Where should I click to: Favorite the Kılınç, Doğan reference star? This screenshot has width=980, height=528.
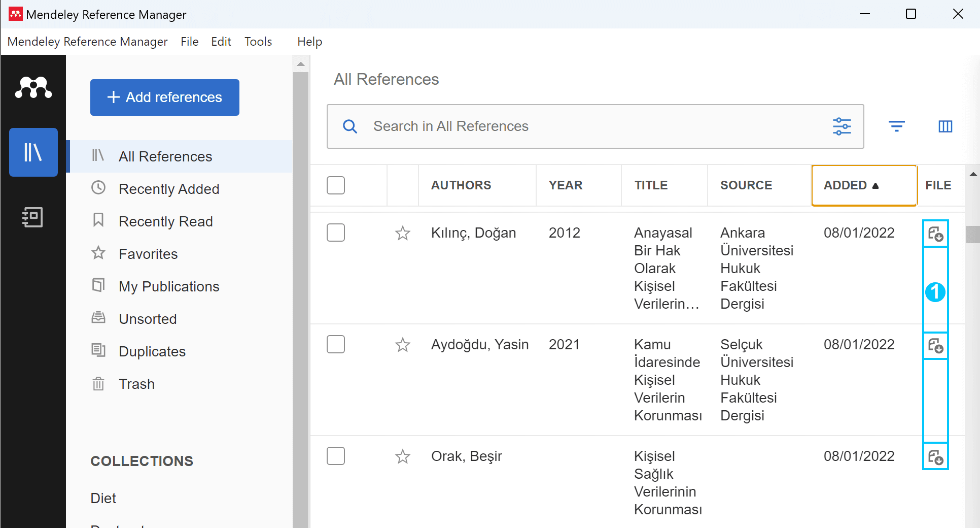click(x=403, y=233)
